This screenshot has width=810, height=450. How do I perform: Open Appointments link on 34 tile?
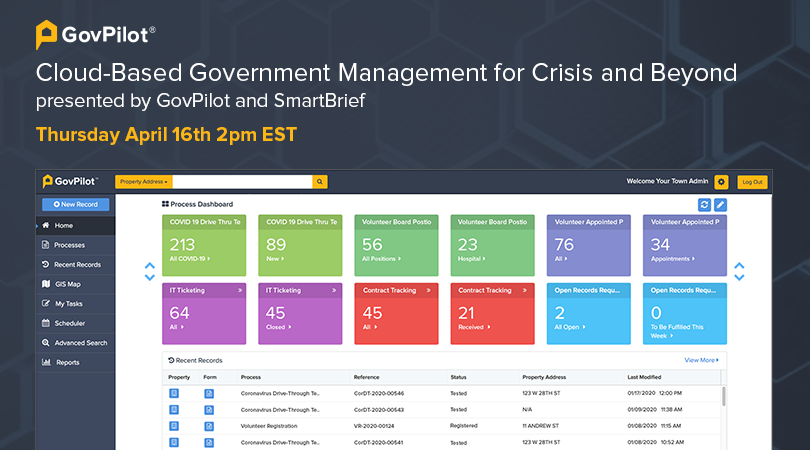point(673,259)
